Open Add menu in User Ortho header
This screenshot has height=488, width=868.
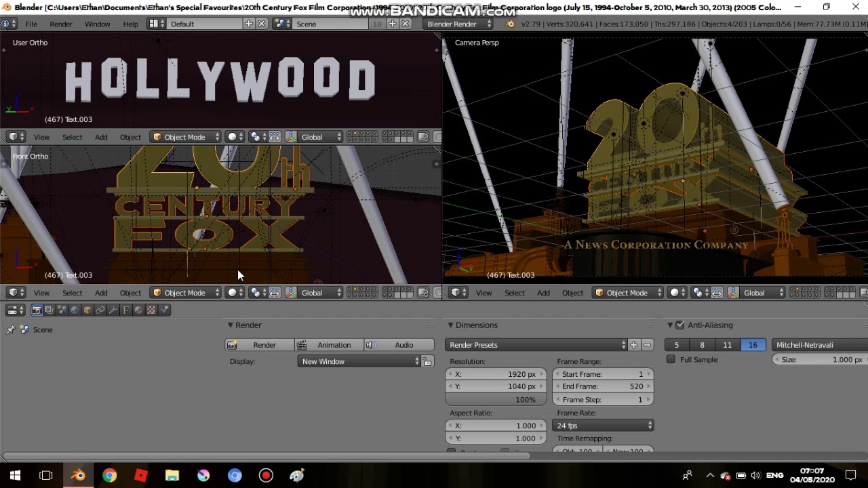pyautogui.click(x=101, y=137)
